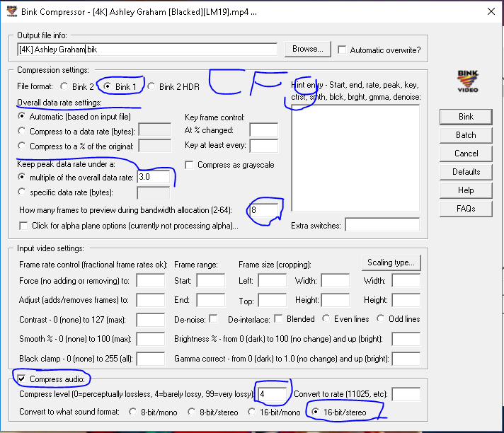Viewport: 504px width, 433px height.
Task: Click the Hint entry text area
Action: (x=355, y=158)
